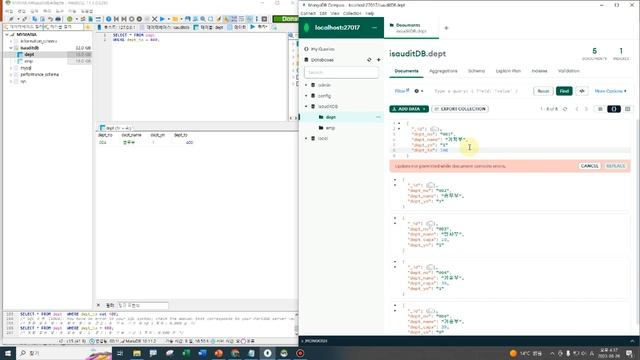Viewport: 640px width, 360px height.
Task: Click the Filter documentation link
Action: pyautogui.click(x=402, y=91)
